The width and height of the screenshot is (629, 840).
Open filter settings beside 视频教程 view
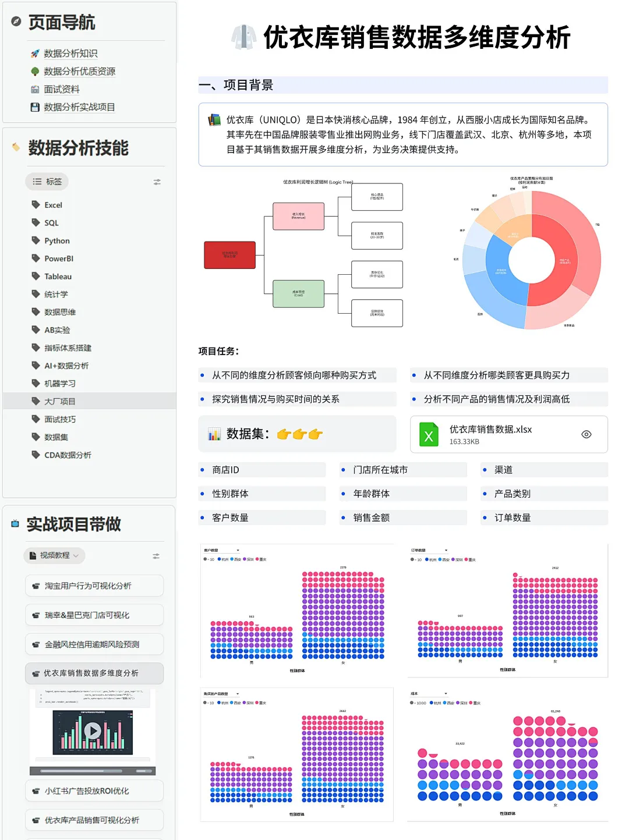156,556
